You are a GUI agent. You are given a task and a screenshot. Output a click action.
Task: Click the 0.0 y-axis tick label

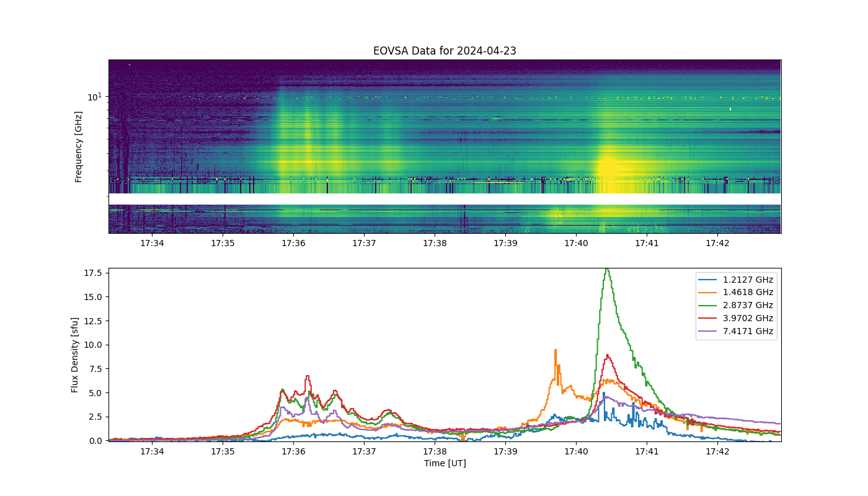click(x=95, y=441)
